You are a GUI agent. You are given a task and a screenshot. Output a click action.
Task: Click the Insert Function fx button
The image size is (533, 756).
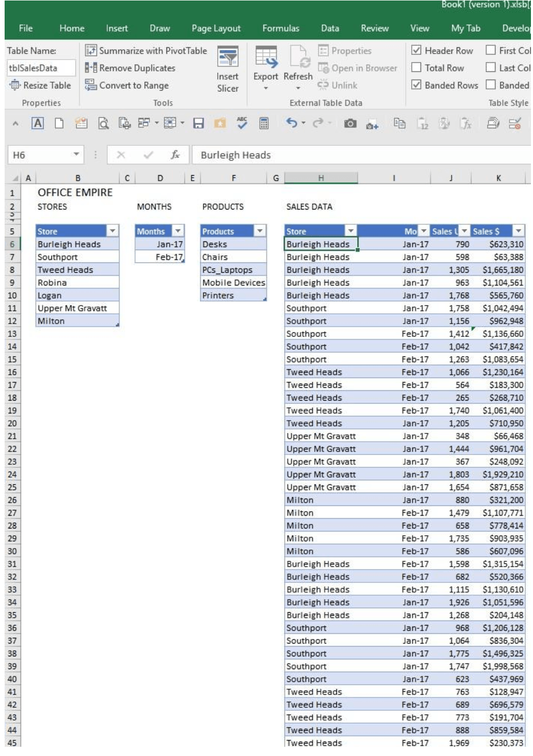pyautogui.click(x=175, y=155)
